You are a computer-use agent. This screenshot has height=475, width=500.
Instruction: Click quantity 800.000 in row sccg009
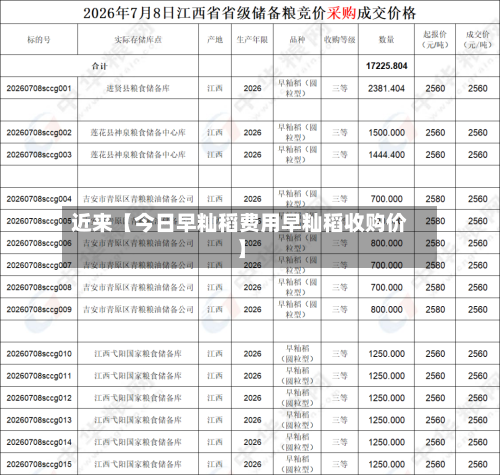[387, 309]
